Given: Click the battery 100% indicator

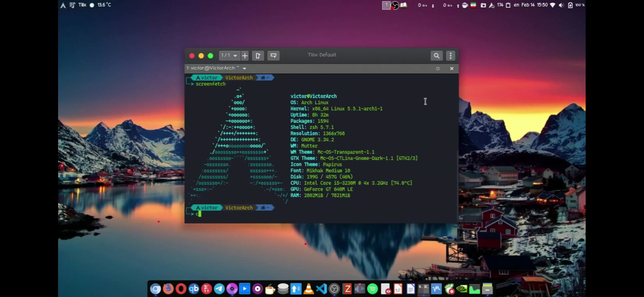Looking at the screenshot, I should [x=576, y=5].
